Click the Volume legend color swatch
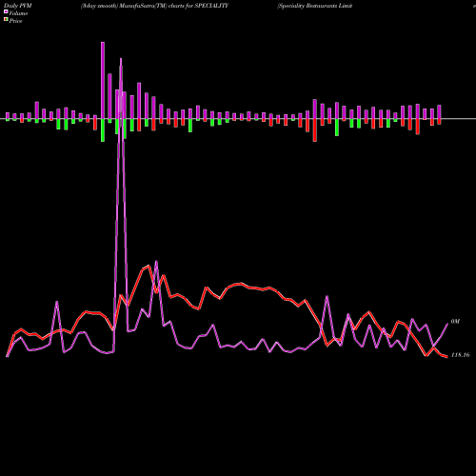Image resolution: width=476 pixels, height=476 pixels. pyautogui.click(x=6, y=11)
